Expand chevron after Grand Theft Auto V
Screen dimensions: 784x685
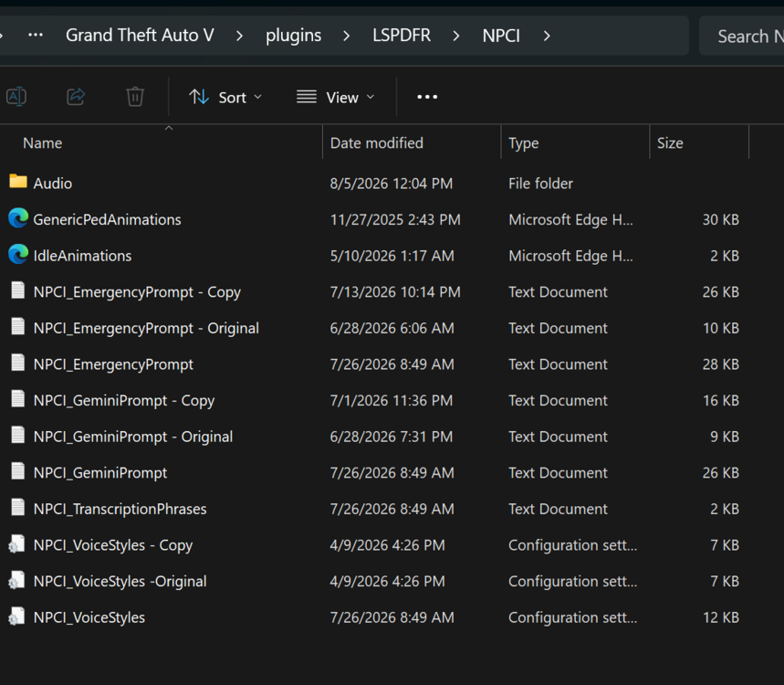click(239, 36)
